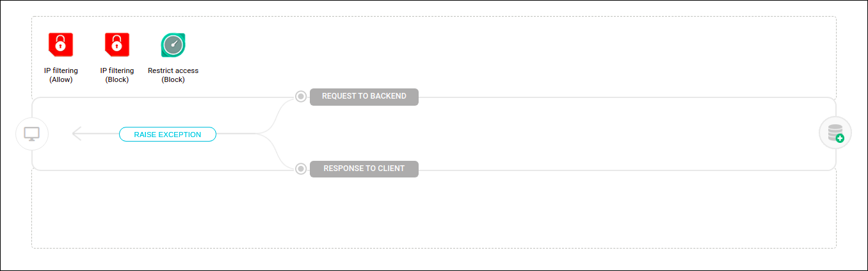This screenshot has width=868, height=271.
Task: Click the "Restrict access (Block)" text label
Action: [173, 75]
